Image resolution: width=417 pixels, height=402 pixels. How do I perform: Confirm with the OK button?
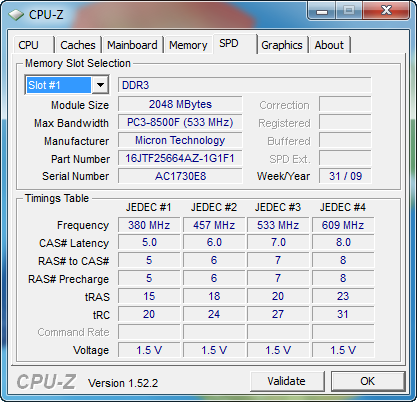pyautogui.click(x=368, y=381)
